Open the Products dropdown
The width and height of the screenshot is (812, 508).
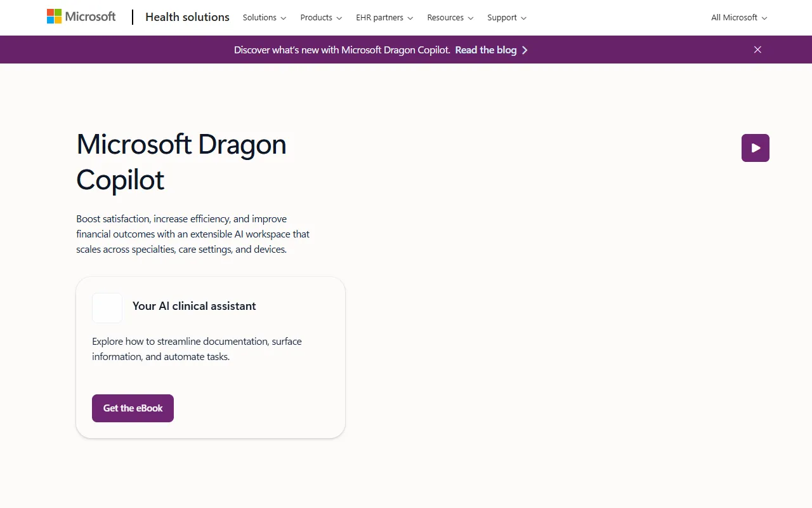[321, 18]
